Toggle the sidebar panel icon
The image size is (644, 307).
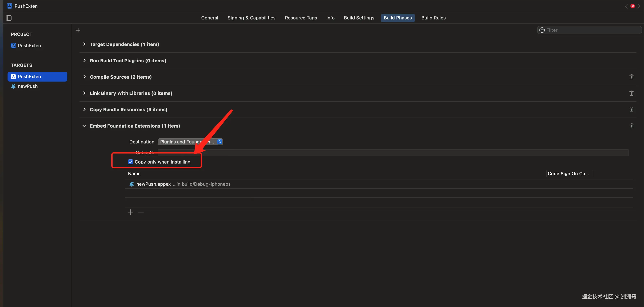[9, 18]
